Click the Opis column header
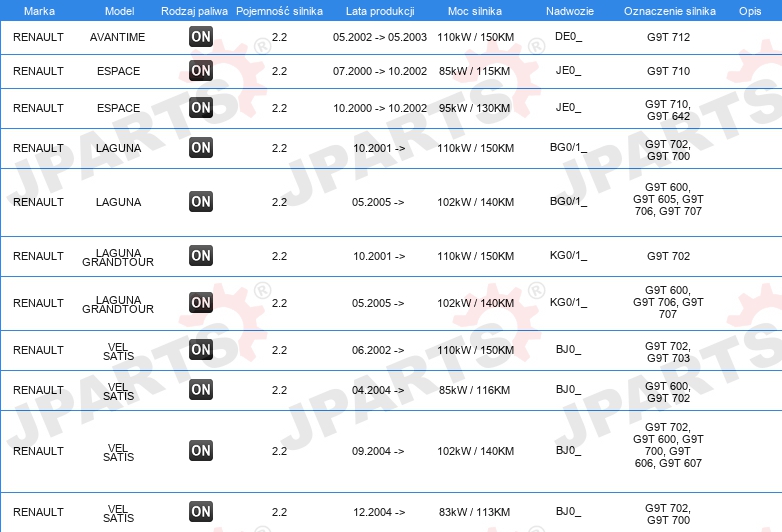The image size is (782, 532). point(750,11)
